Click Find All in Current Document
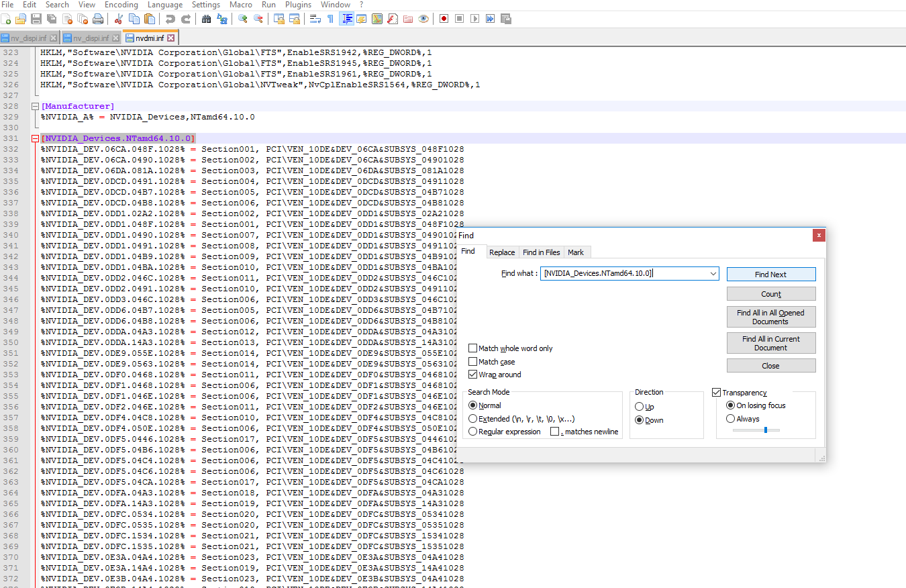 click(x=771, y=343)
